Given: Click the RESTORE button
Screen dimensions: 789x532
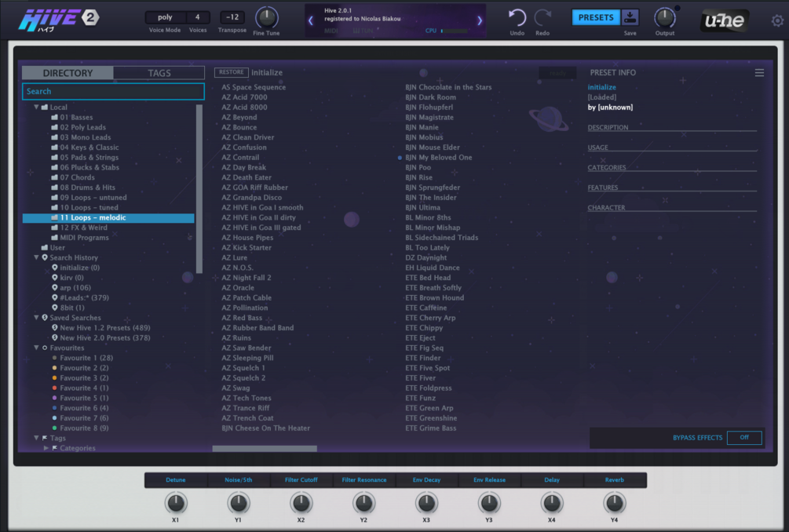Looking at the screenshot, I should [232, 72].
